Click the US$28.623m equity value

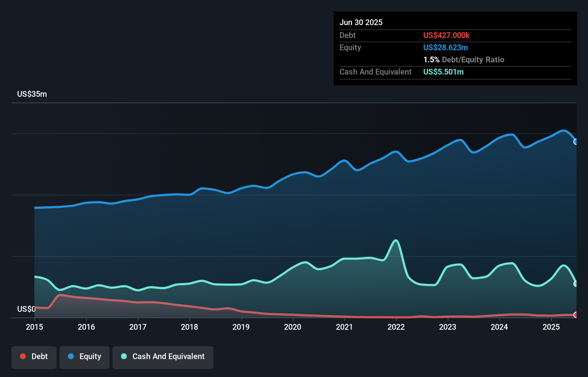coord(445,47)
